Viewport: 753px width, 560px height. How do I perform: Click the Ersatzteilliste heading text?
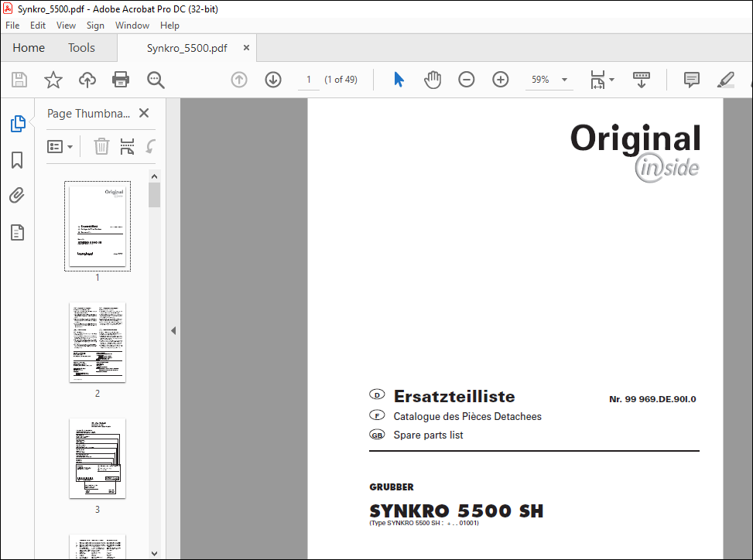tap(454, 396)
